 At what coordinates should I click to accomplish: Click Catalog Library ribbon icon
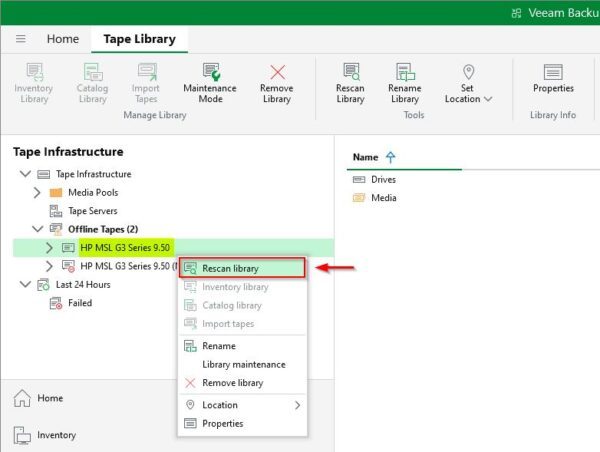point(92,83)
